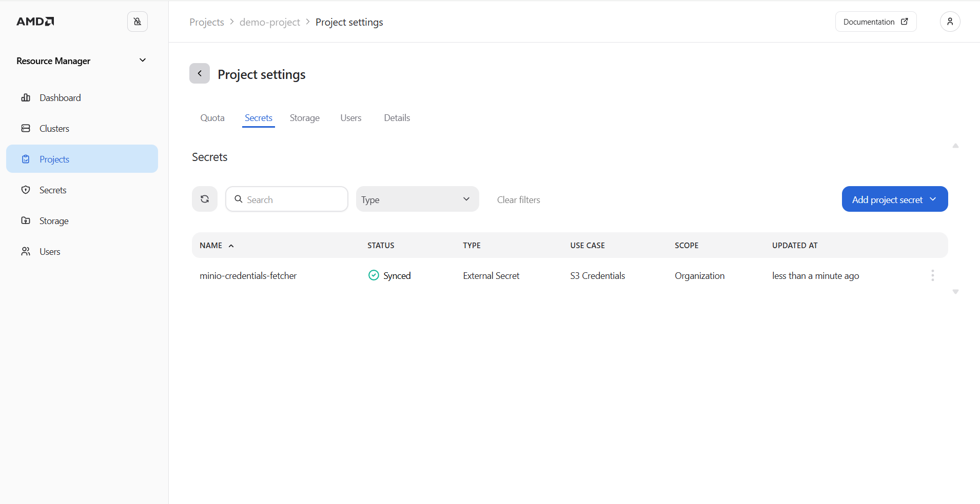
Task: Go to demo-project breadcrumb link
Action: click(x=270, y=22)
